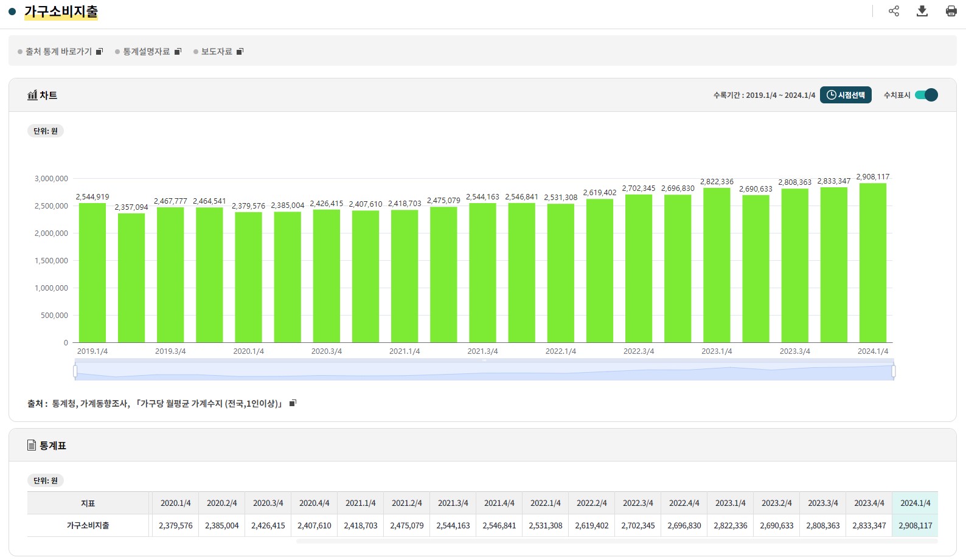
Task: Click the download icon
Action: tap(922, 11)
